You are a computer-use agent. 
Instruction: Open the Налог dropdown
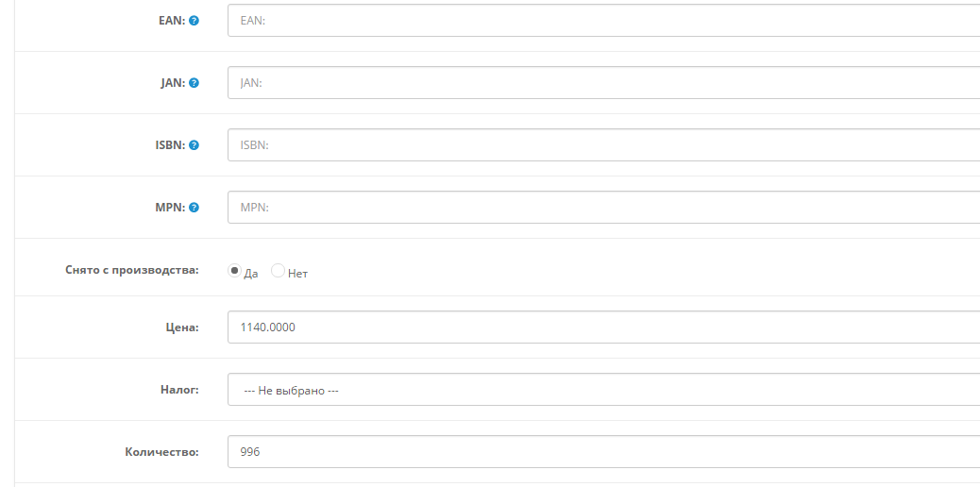click(x=603, y=389)
